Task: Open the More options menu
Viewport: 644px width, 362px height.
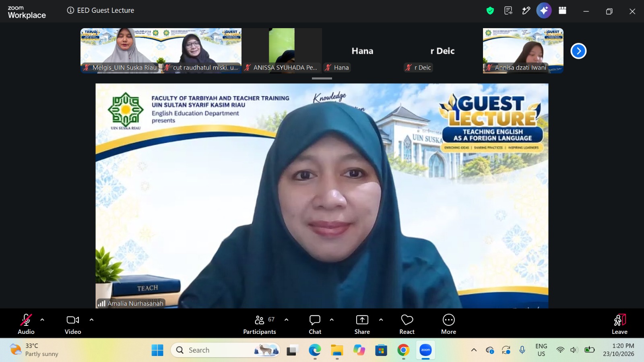Action: 448,324
